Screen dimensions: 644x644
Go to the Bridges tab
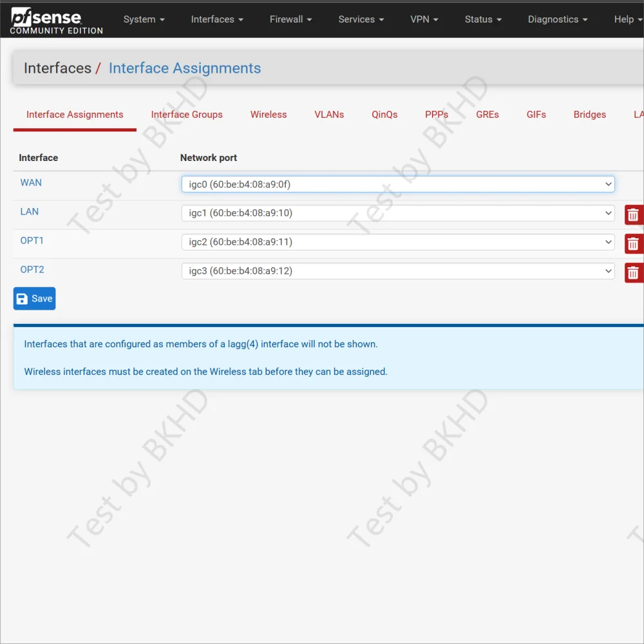click(x=589, y=115)
